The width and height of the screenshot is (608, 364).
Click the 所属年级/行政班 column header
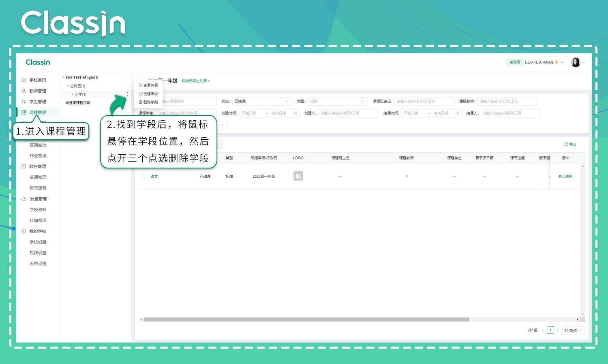[x=264, y=158]
